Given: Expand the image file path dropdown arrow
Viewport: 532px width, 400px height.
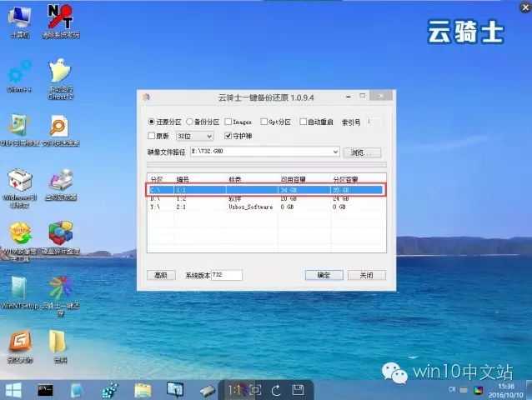Looking at the screenshot, I should [x=335, y=152].
